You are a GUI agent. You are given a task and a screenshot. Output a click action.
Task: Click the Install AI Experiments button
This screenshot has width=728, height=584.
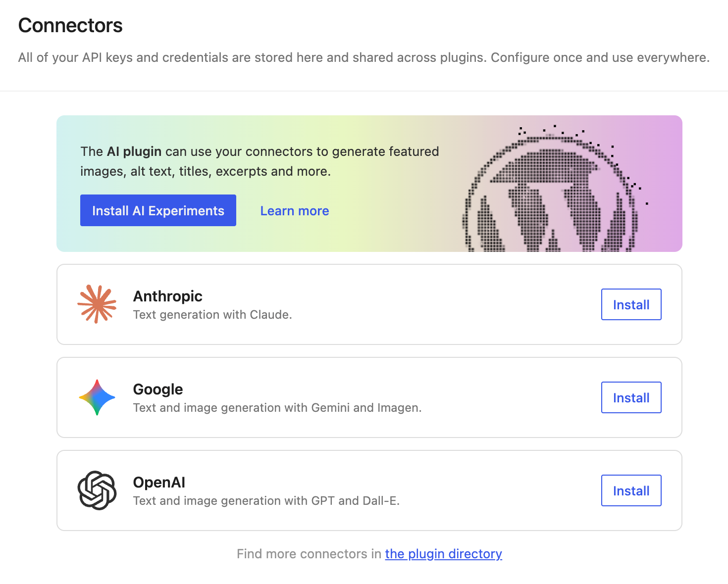(158, 210)
